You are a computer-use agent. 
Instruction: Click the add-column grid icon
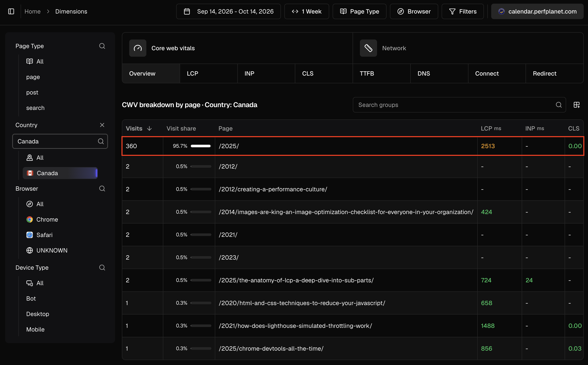pos(576,105)
